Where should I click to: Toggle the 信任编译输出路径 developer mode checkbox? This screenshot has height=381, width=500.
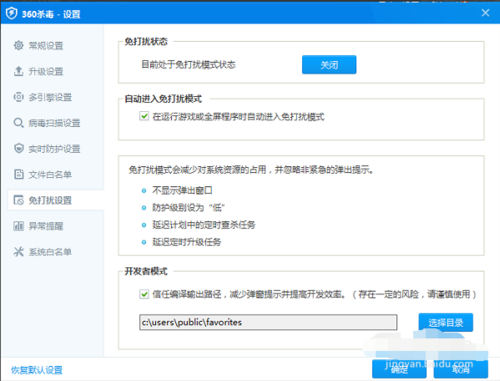144,294
